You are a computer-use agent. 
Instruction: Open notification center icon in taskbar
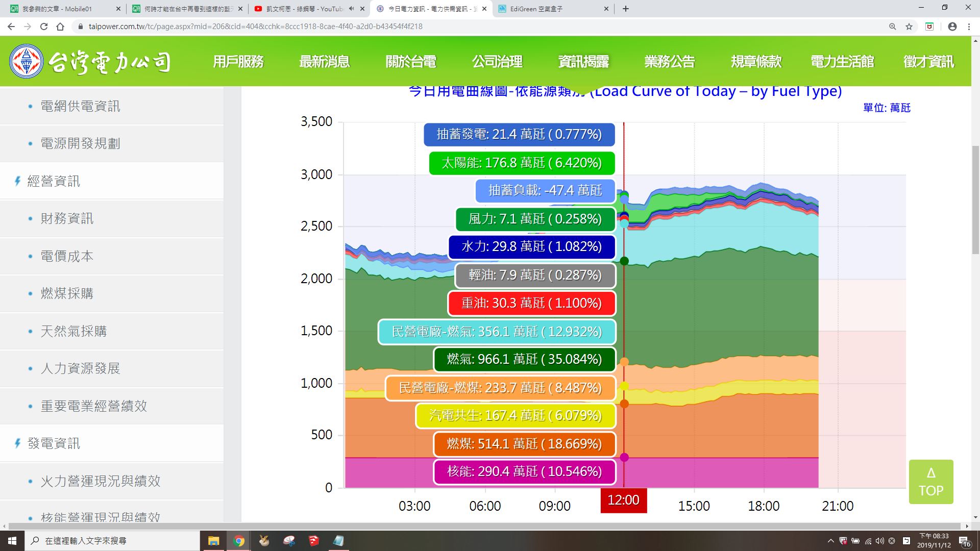(x=964, y=541)
